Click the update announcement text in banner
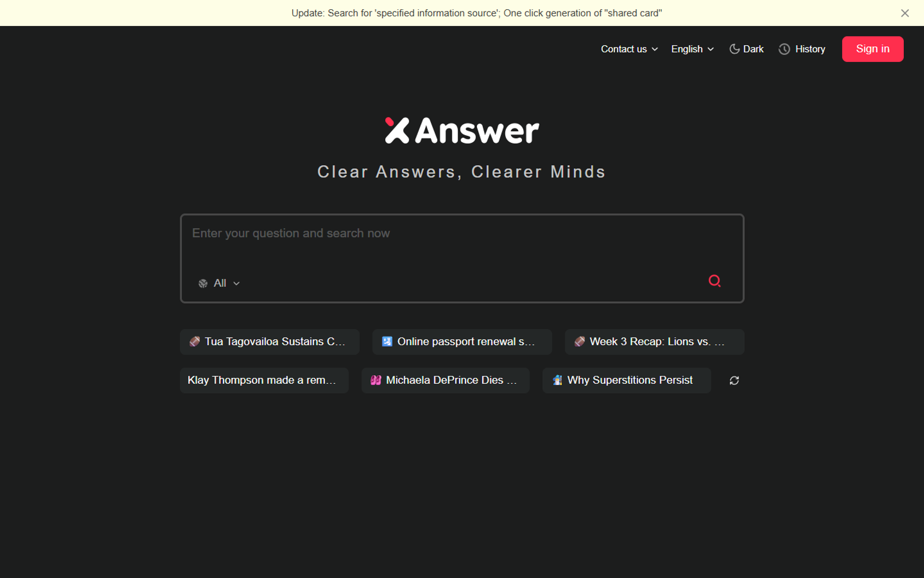This screenshot has width=924, height=578. click(476, 13)
